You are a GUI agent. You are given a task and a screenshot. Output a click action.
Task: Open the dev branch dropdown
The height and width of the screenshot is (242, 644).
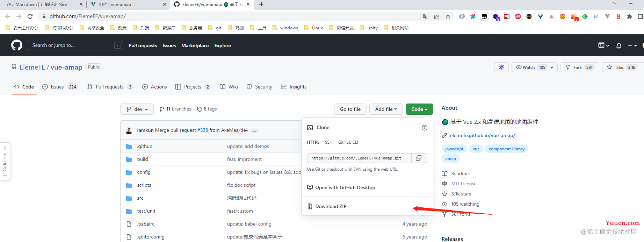(137, 109)
